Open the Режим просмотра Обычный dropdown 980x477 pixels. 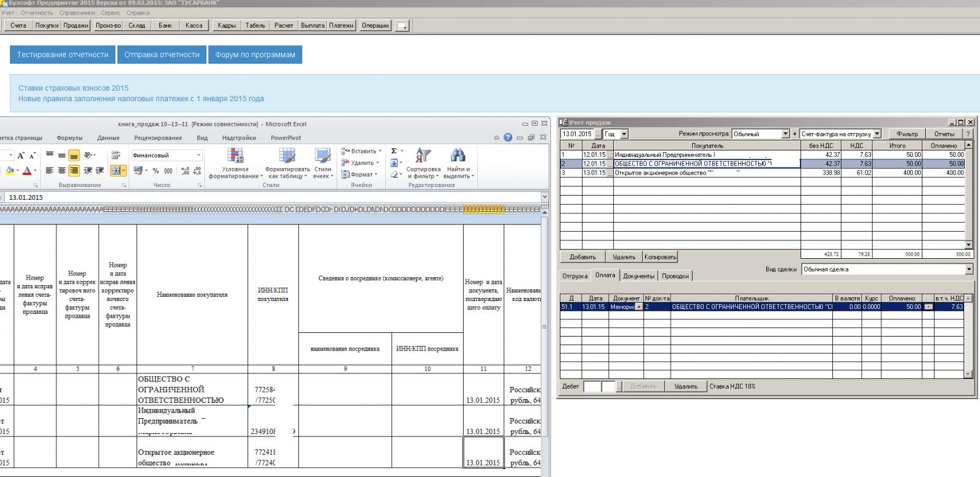(785, 134)
